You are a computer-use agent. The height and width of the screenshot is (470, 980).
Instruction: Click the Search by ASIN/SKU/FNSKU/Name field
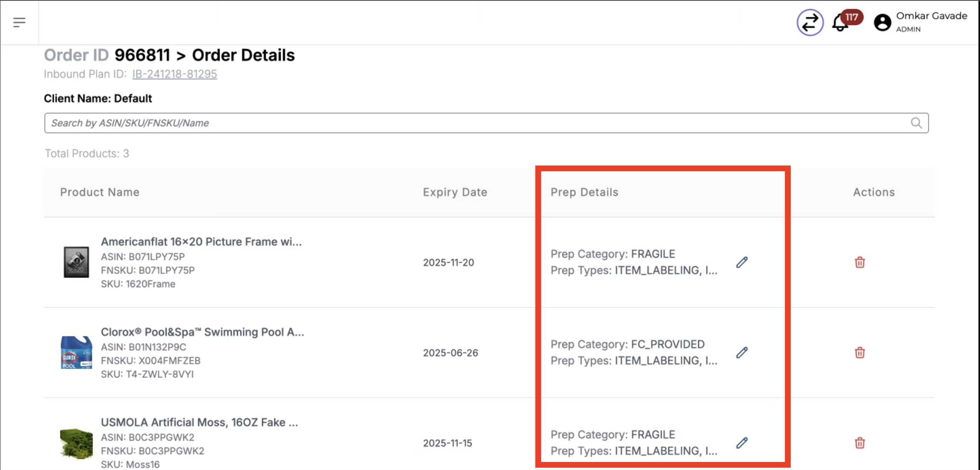pyautogui.click(x=461, y=123)
